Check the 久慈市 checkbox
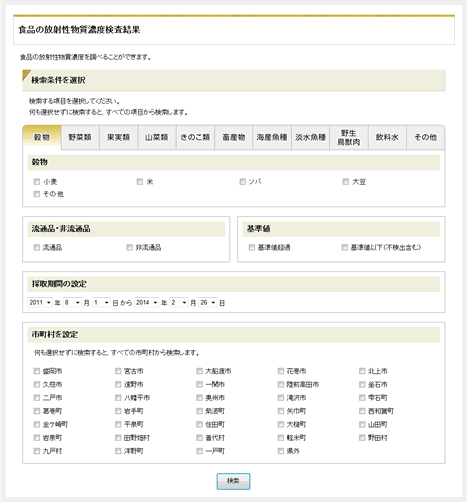This screenshot has width=467, height=502. [x=37, y=384]
